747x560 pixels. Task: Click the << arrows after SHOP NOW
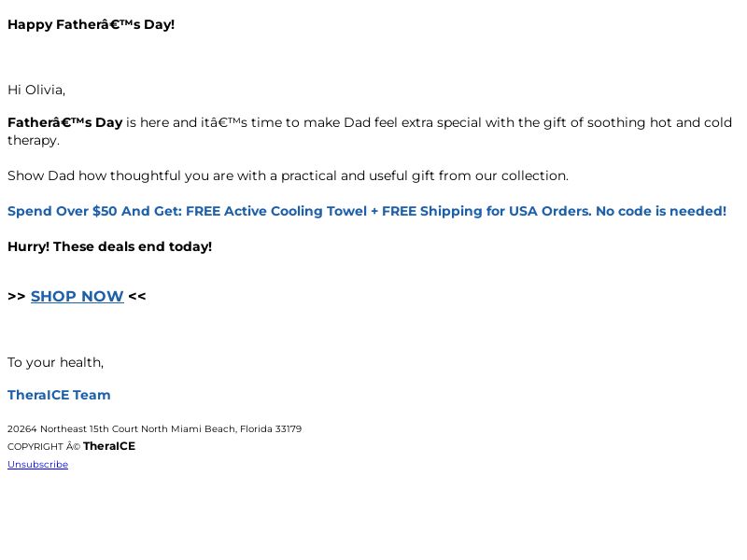(x=137, y=296)
